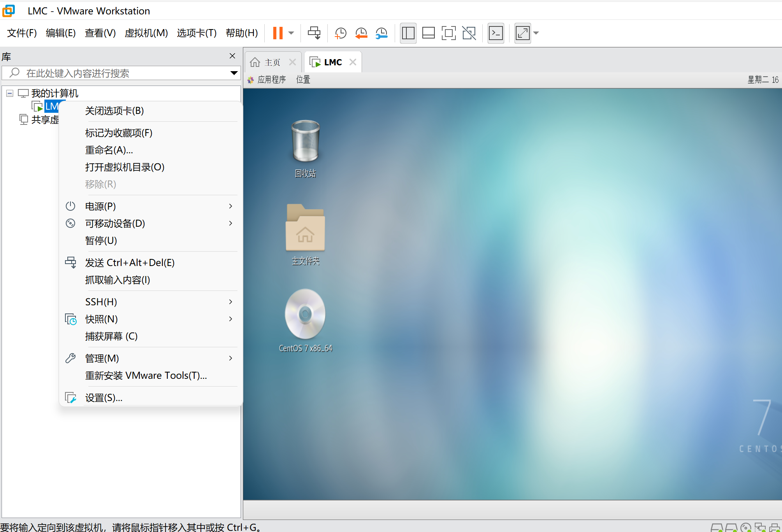Expand the 可移动设备(D) submenu
This screenshot has width=782, height=532.
(x=150, y=223)
